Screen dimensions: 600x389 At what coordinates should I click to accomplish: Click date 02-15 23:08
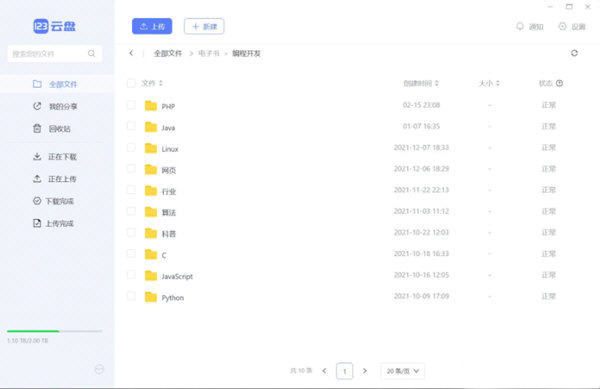421,105
